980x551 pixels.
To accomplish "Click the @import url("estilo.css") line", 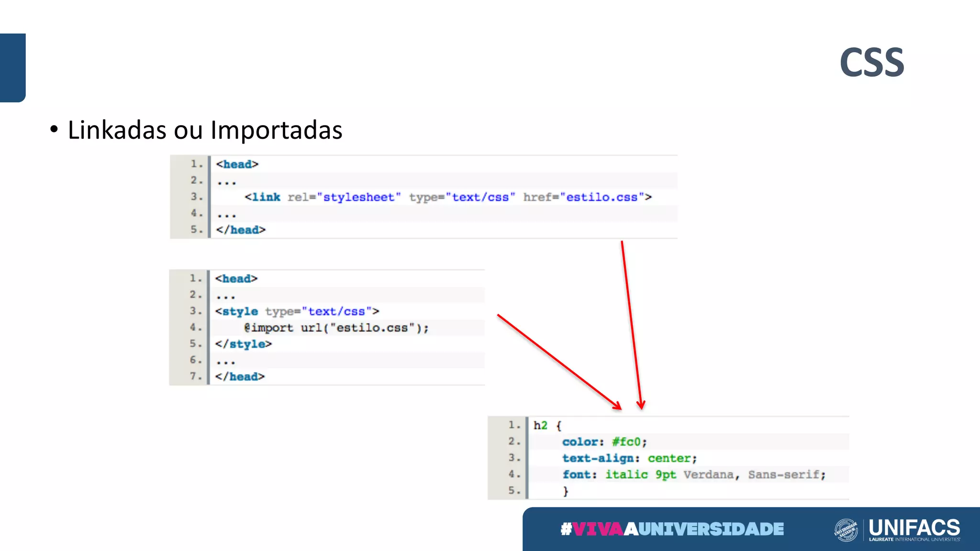I will pos(336,328).
